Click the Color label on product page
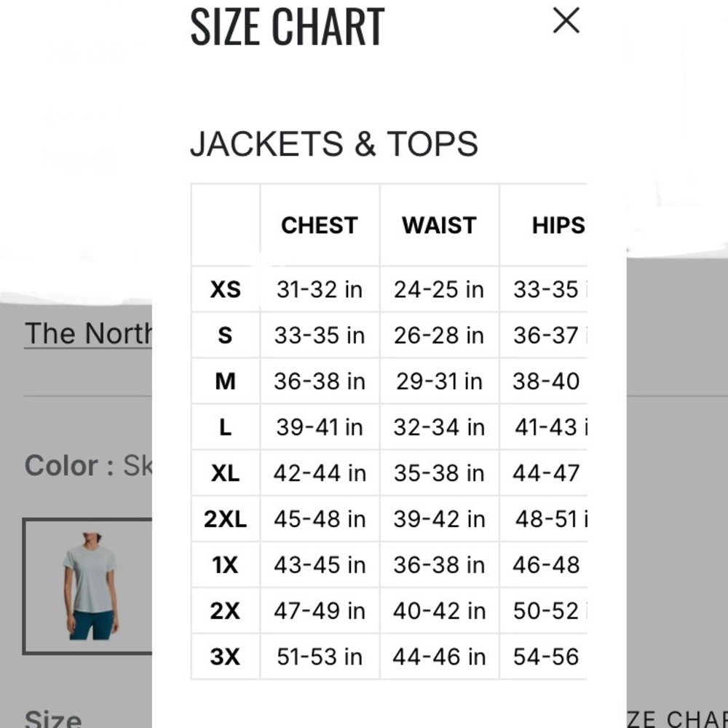Image resolution: width=728 pixels, height=728 pixels. [69, 465]
